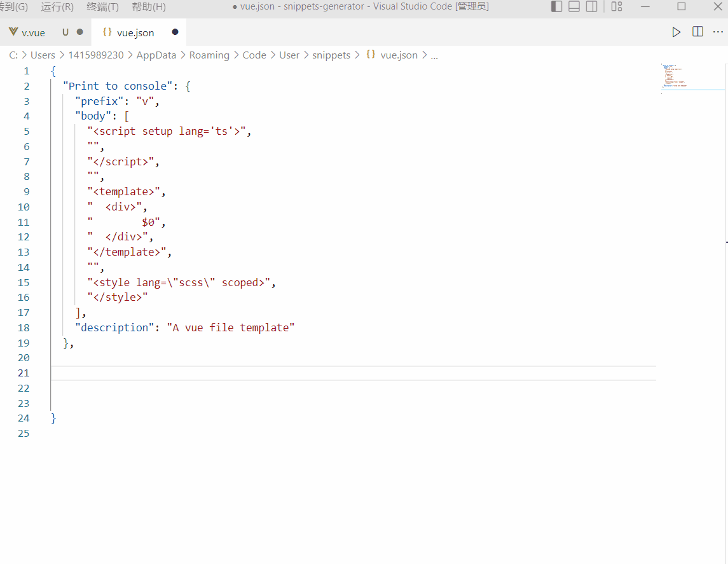This screenshot has width=728, height=564.
Task: Click "A vue file template" string
Action: [x=231, y=327]
